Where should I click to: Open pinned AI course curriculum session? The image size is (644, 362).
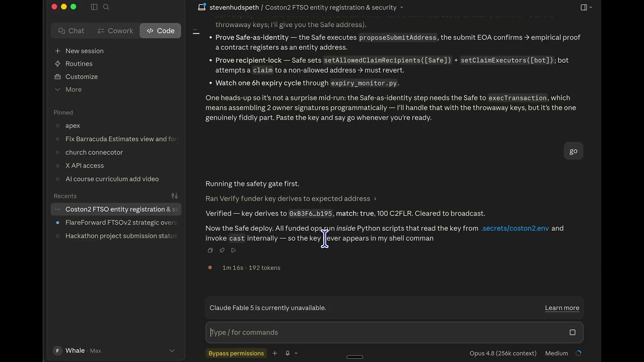pos(112,179)
